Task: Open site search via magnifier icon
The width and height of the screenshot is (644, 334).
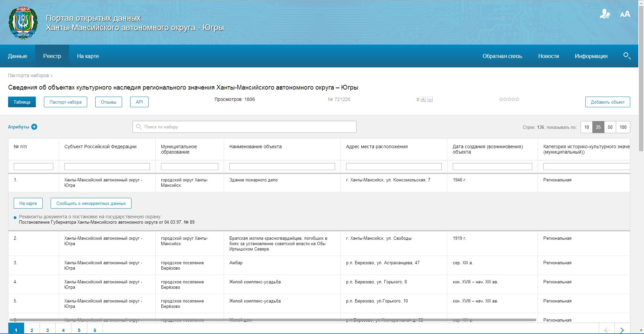Action: coord(627,56)
